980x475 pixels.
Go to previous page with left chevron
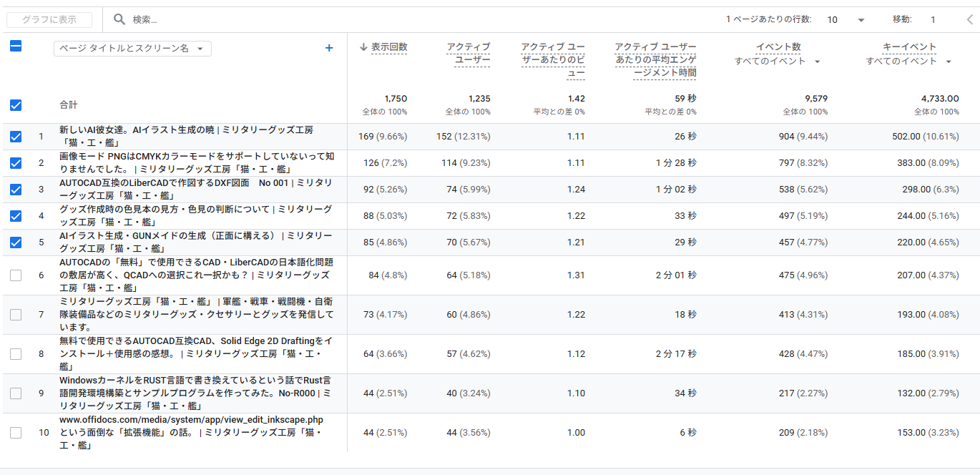tap(970, 19)
